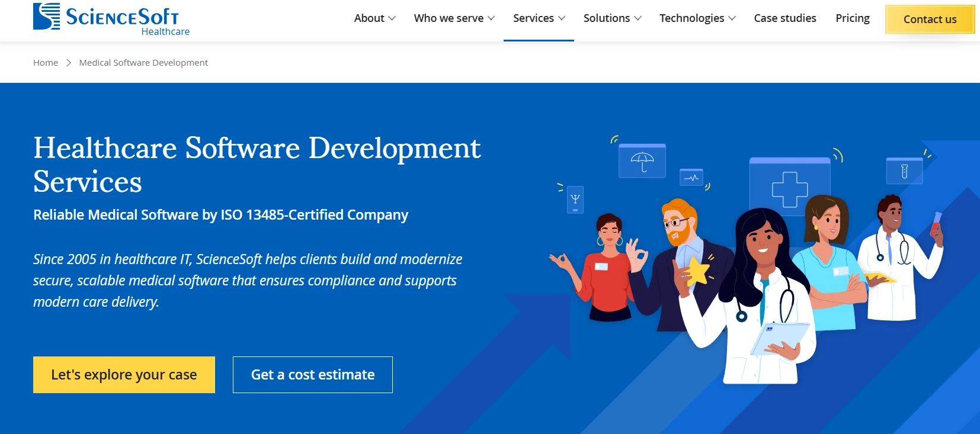
Task: Click the breadcrumb arrow separator after Home
Action: pyautogui.click(x=69, y=63)
